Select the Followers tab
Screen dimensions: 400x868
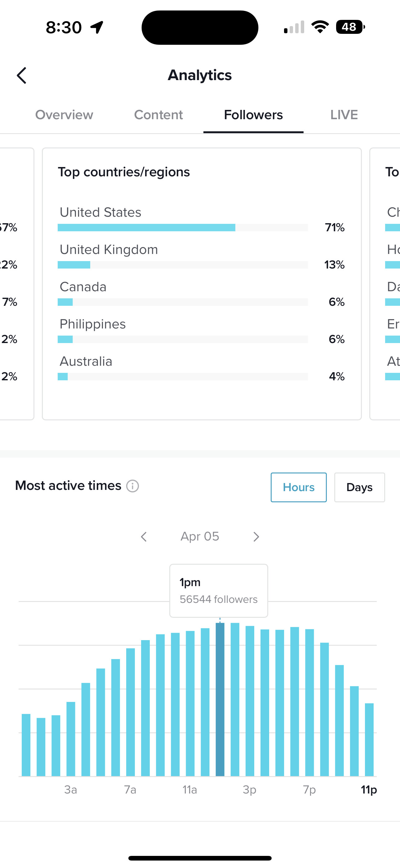point(253,115)
